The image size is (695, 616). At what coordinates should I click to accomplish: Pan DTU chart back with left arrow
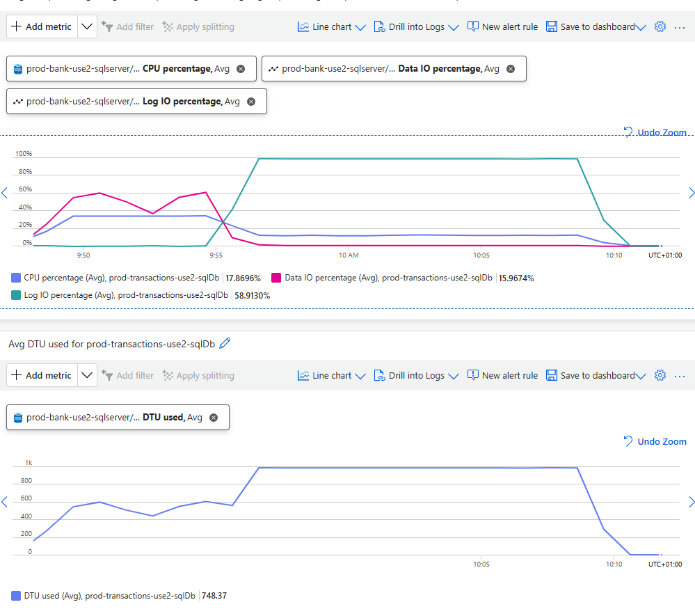(4, 502)
